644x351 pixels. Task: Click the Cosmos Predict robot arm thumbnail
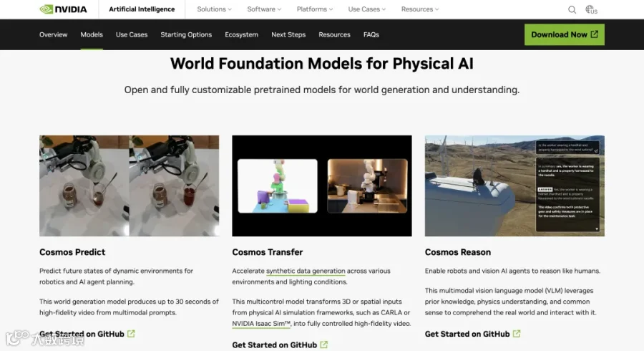tap(129, 186)
